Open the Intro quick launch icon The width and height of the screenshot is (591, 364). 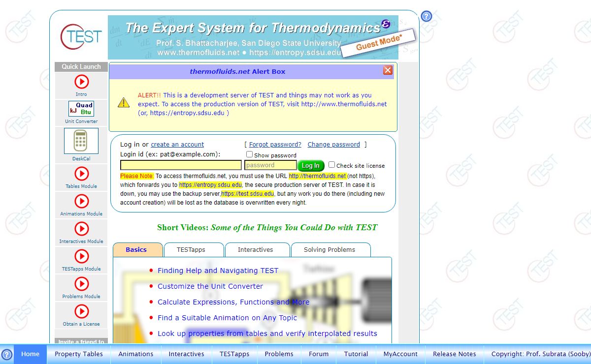pos(81,82)
